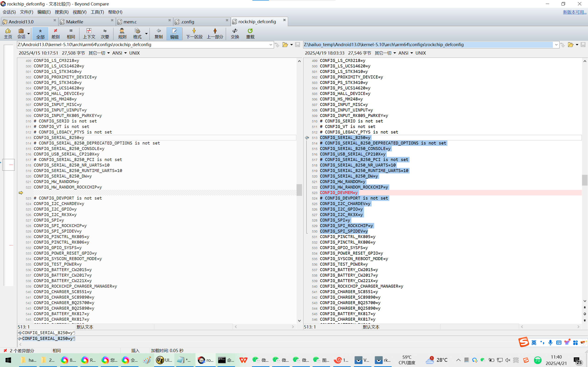The height and width of the screenshot is (367, 588).
Task: Toggle Show All (全部) filter
Action: tap(40, 33)
